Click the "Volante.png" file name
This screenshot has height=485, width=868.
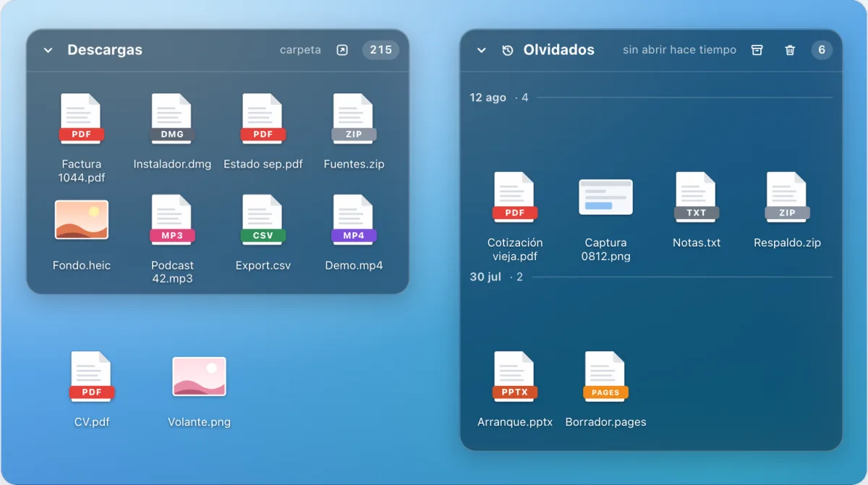(x=199, y=422)
